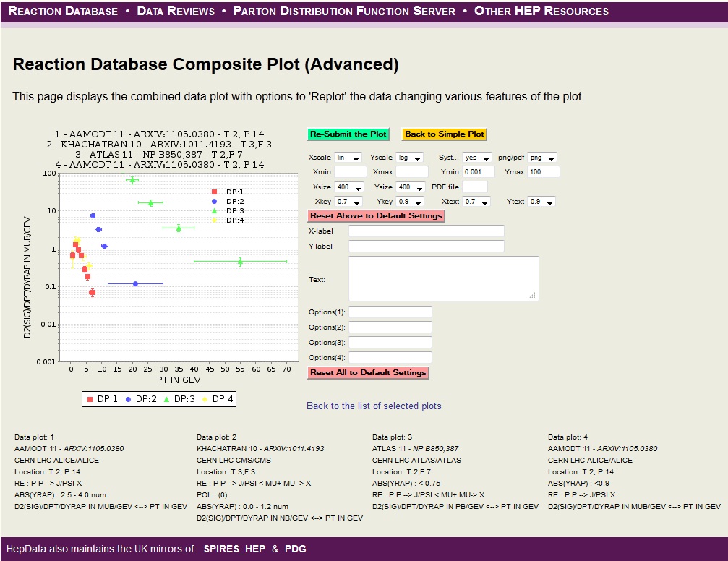Open the Reaction Database menu item
Image resolution: width=728 pixels, height=561 pixels.
[63, 11]
